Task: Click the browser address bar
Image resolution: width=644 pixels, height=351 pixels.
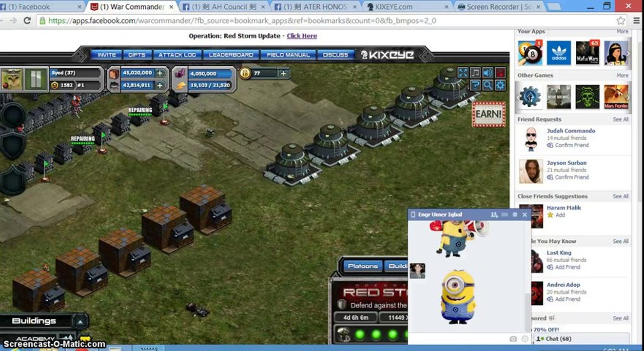Action: (x=327, y=20)
